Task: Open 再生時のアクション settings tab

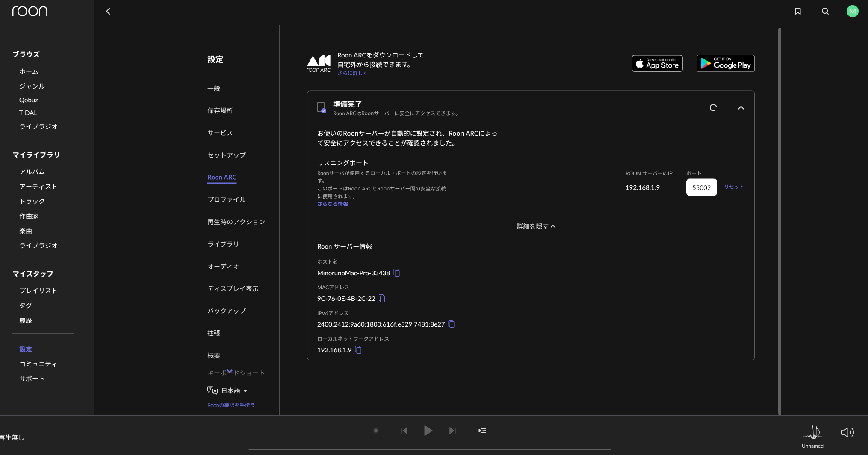Action: tap(236, 222)
